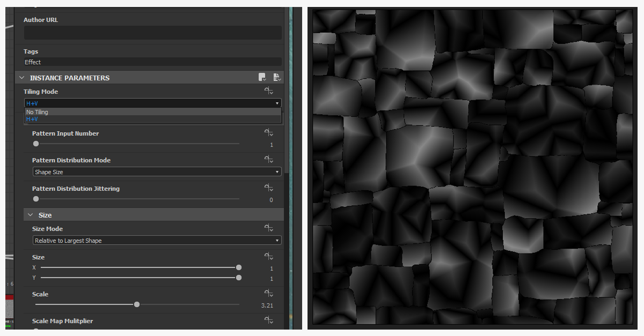Image resolution: width=644 pixels, height=336 pixels.
Task: Select H+V option in the dropdown list
Action: (x=152, y=119)
